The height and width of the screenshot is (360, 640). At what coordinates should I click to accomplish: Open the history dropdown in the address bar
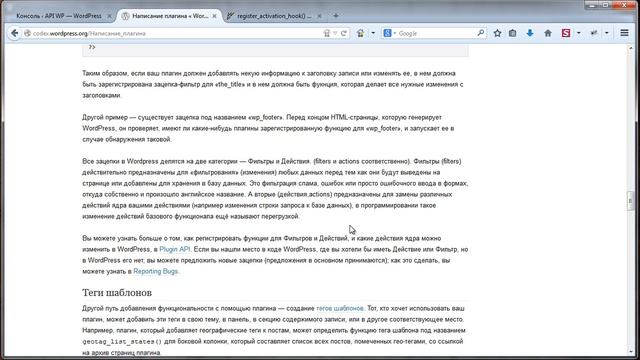[335, 33]
